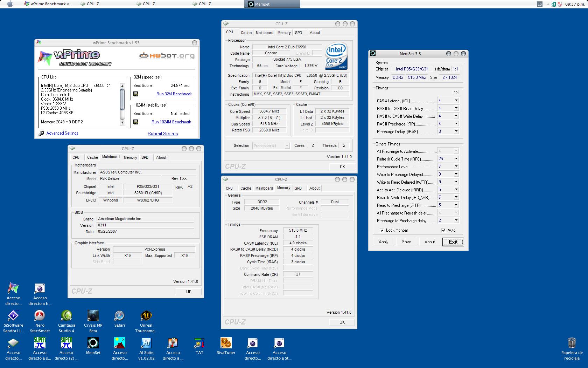Click the save icon beside Run 32M Benchmark

point(136,94)
